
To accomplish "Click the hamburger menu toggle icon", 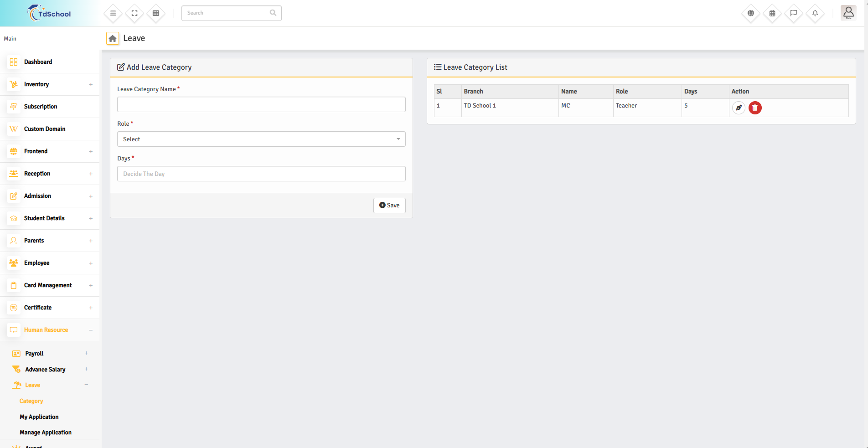I will pyautogui.click(x=113, y=13).
